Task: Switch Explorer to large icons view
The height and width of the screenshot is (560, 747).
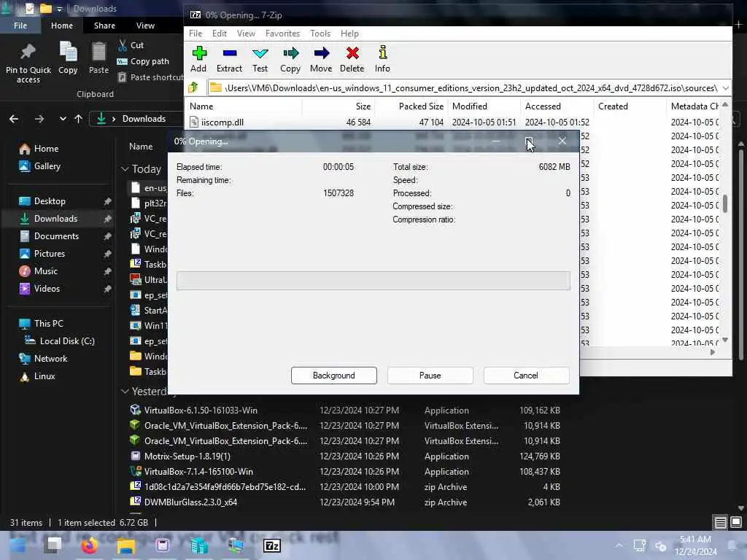Action: click(x=736, y=523)
